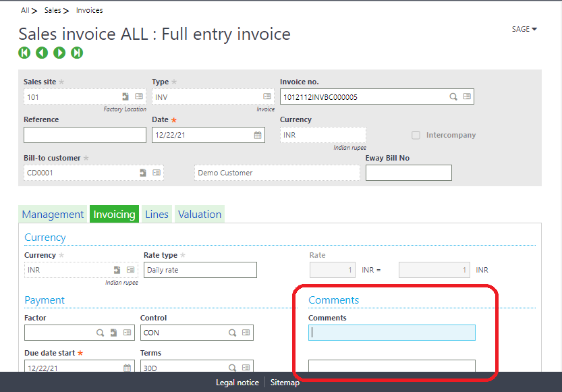Viewport: 562px width, 392px height.
Task: Click the search icon in Invoice no. field
Action: pos(453,97)
